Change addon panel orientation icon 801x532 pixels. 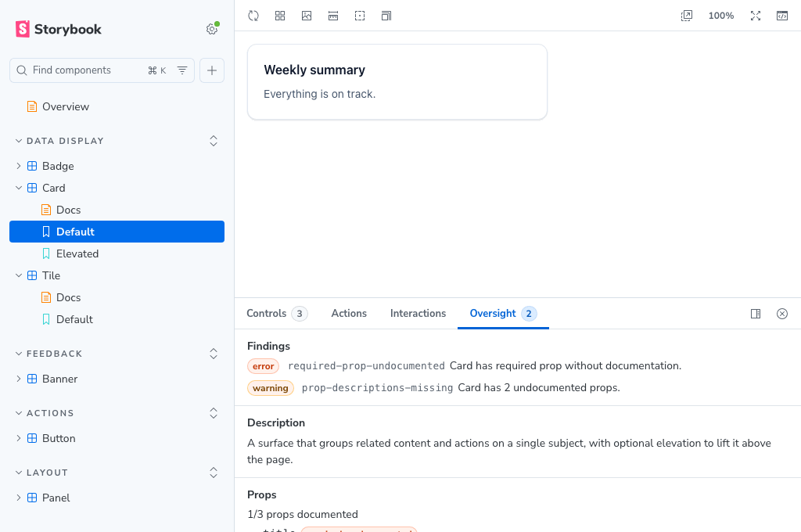point(756,314)
